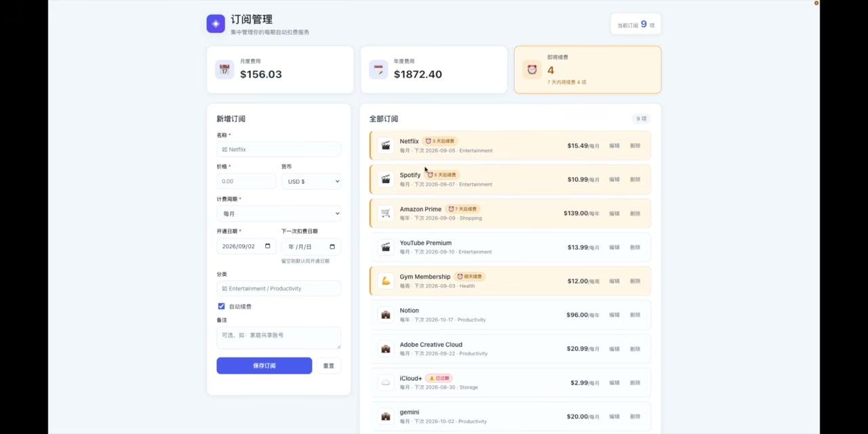Edit the iCloud+ subscription
868x434 pixels.
(614, 383)
